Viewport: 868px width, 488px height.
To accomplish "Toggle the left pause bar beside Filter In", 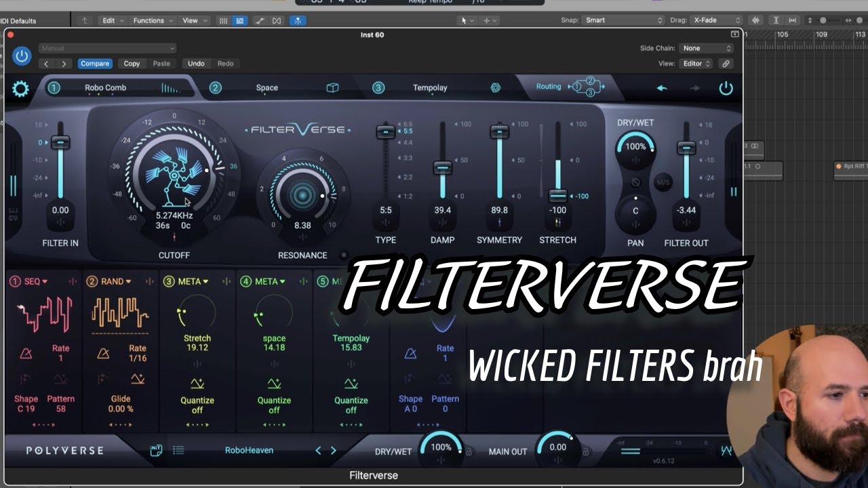I will [12, 186].
